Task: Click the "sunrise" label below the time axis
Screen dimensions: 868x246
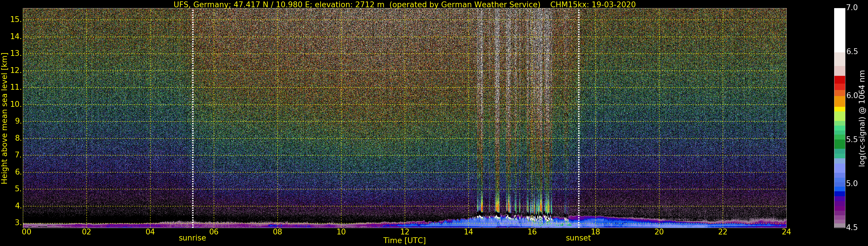Action: point(192,238)
